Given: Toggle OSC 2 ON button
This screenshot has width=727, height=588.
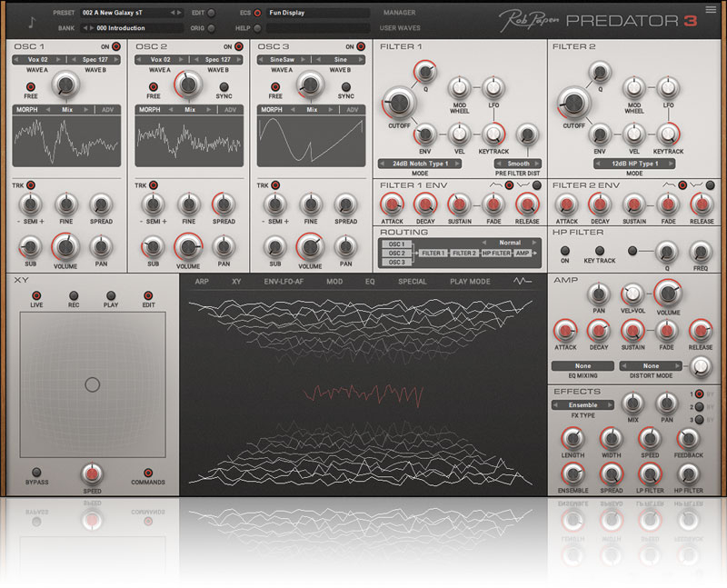Looking at the screenshot, I should click(x=238, y=45).
